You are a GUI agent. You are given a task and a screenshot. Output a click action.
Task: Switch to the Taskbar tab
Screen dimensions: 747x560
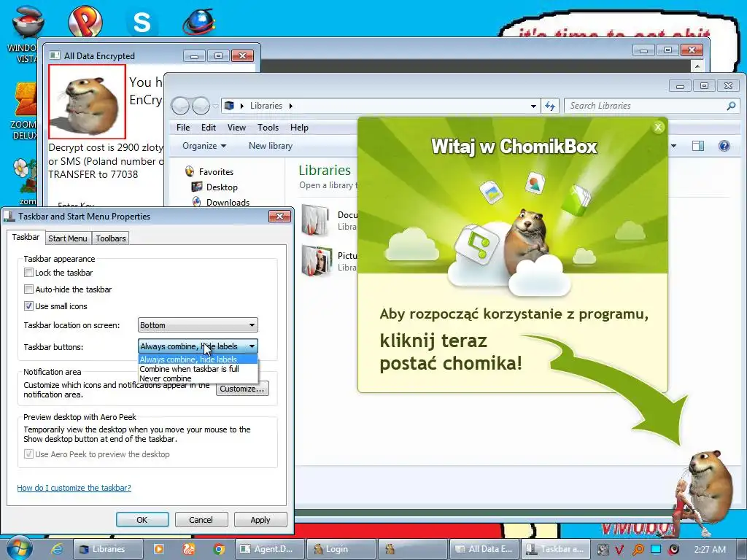pyautogui.click(x=26, y=237)
